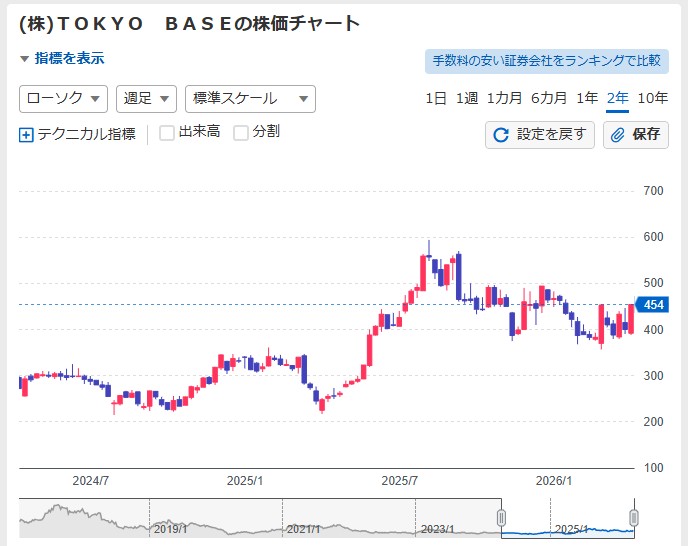Select the 6カ月 time range
The height and width of the screenshot is (546, 688).
point(549,98)
